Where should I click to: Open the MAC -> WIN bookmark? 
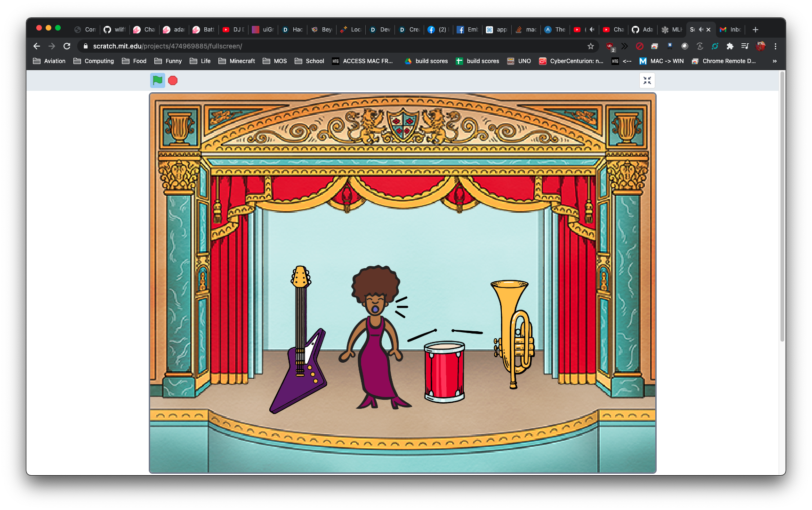coord(661,61)
